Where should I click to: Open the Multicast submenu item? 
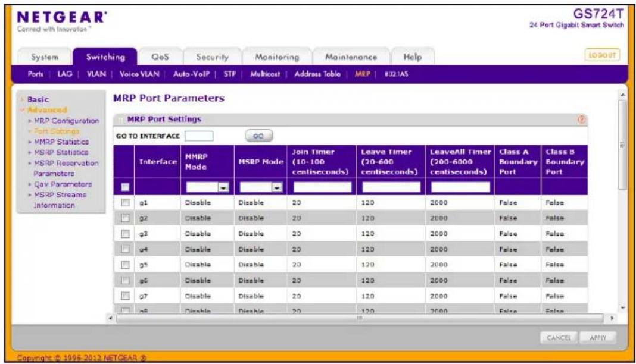point(265,74)
